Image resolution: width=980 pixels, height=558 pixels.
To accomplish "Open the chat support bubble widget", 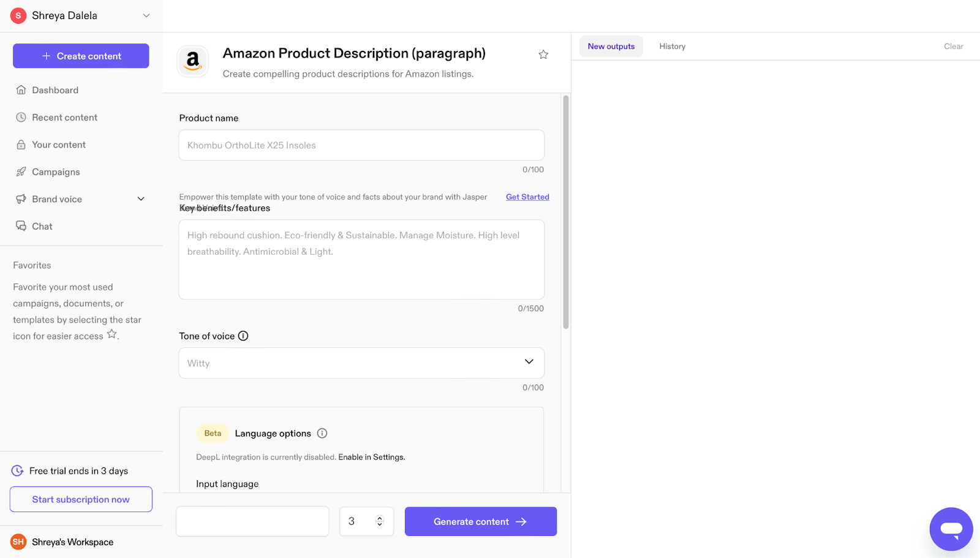I will pyautogui.click(x=951, y=529).
